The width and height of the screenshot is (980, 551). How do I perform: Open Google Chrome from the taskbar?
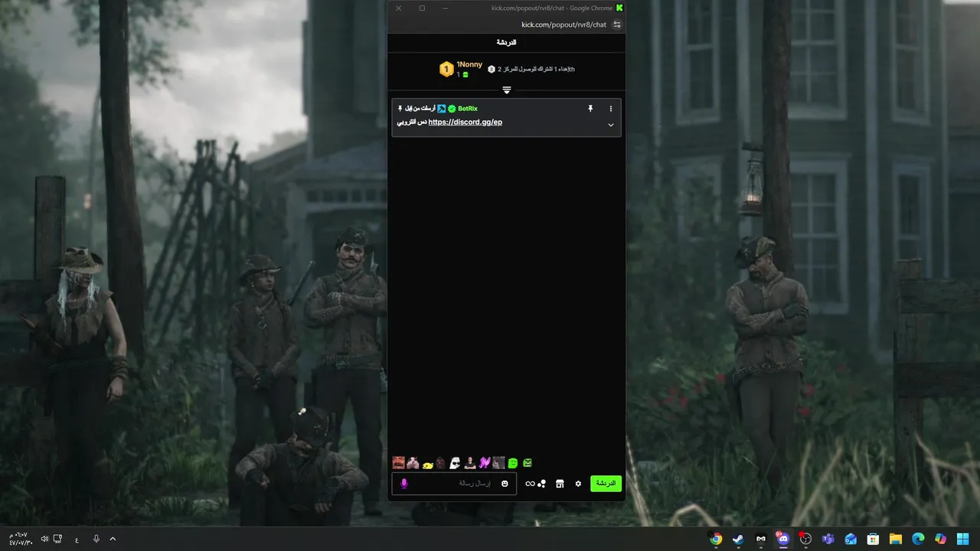click(716, 539)
